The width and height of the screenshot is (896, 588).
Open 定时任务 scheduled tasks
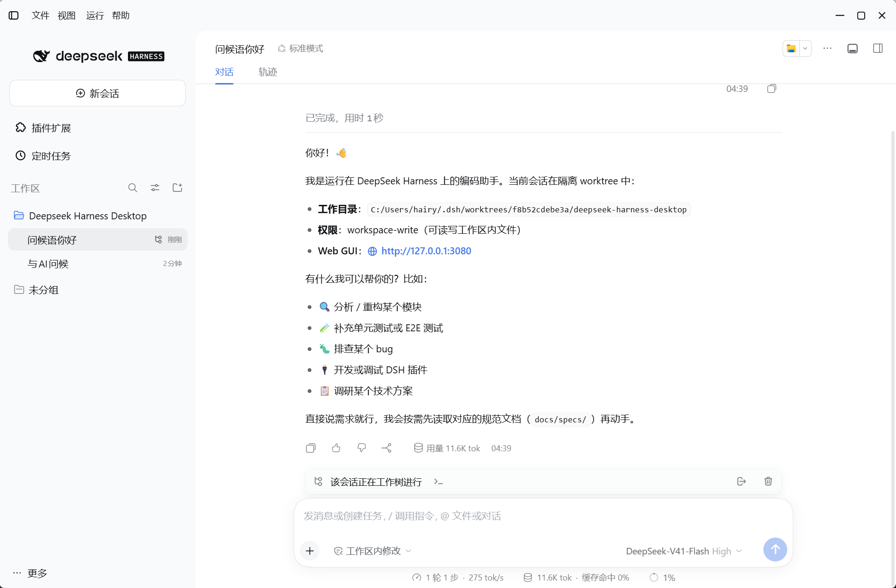tap(43, 156)
